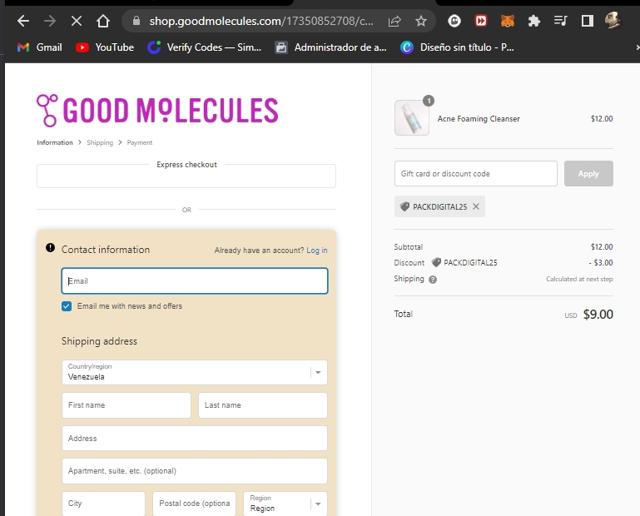640x516 pixels.
Task: Open the Grammarly extension icon
Action: 454,20
